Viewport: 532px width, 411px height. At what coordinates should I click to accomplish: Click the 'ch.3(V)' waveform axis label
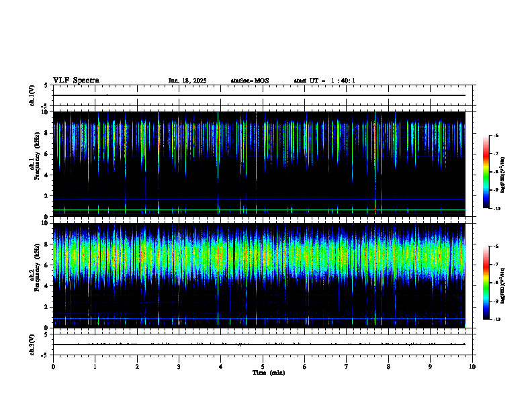pos(32,345)
